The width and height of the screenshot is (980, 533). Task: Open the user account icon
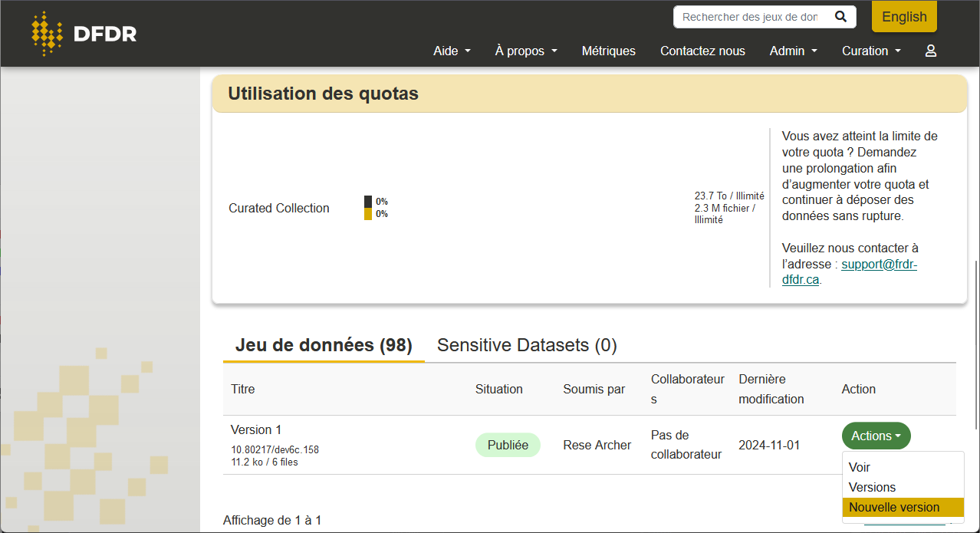coord(931,51)
